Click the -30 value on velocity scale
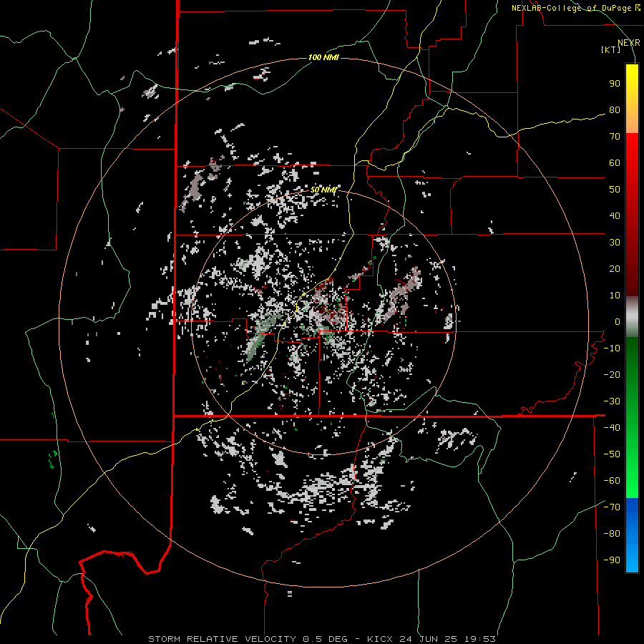The height and width of the screenshot is (644, 644). coord(612,401)
